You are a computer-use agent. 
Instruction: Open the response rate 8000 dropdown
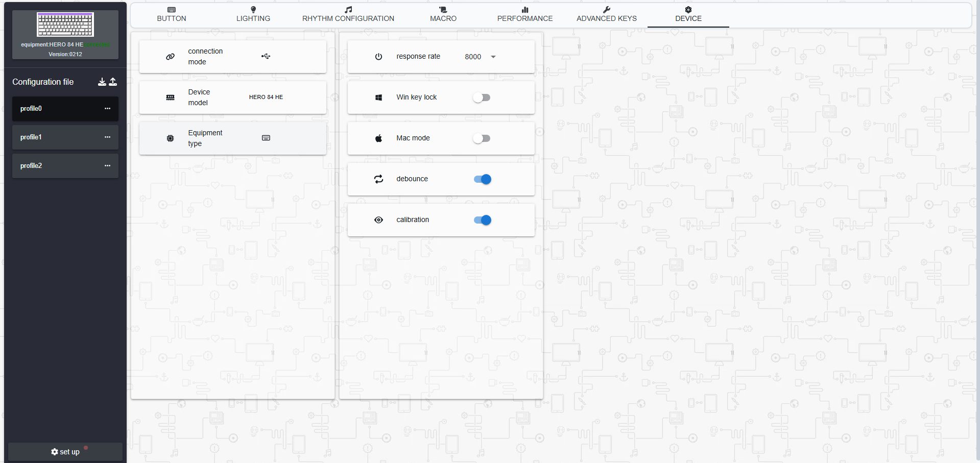480,57
